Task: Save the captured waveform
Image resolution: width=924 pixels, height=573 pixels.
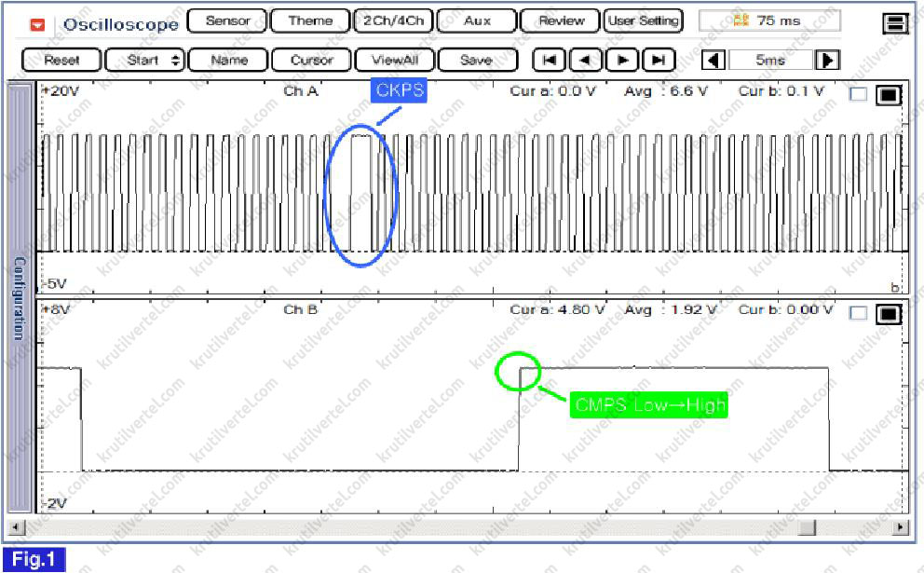Action: click(x=476, y=61)
